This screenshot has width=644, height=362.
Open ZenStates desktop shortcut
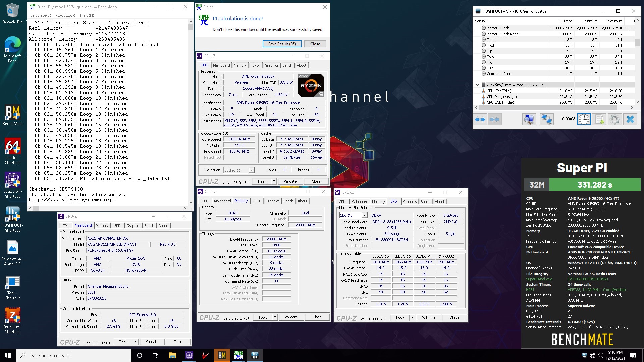pos(13,321)
